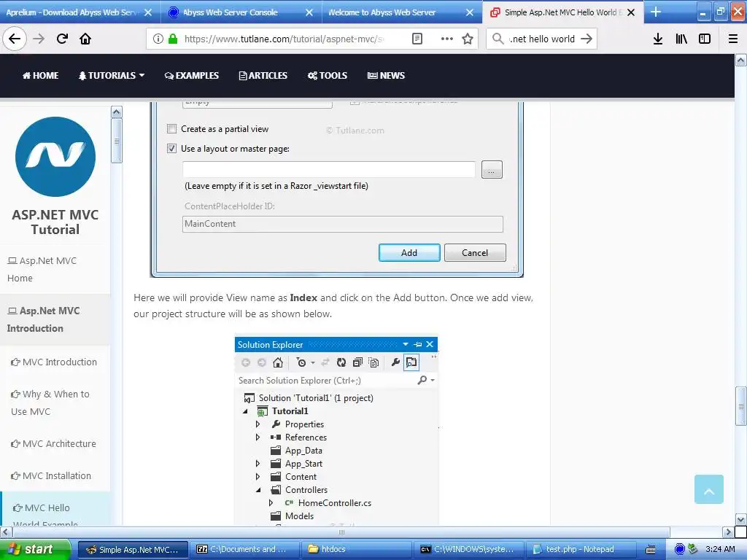Open the downloads arrow icon

click(658, 39)
